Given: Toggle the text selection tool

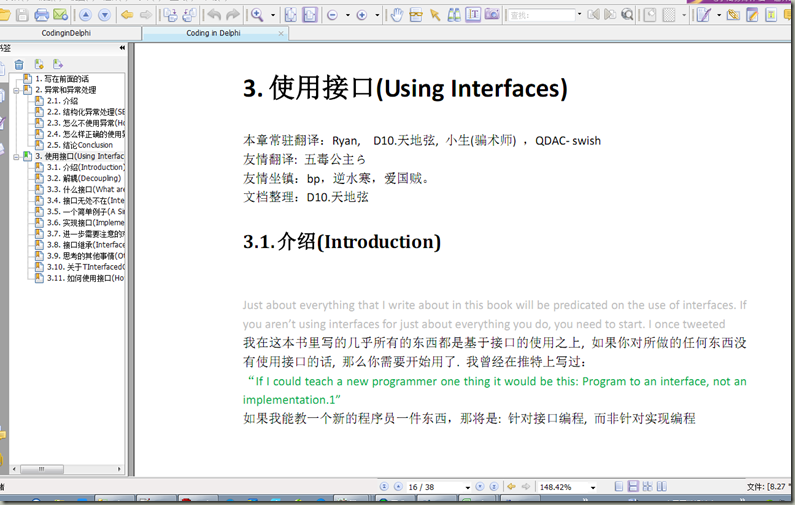Looking at the screenshot, I should click(x=473, y=15).
